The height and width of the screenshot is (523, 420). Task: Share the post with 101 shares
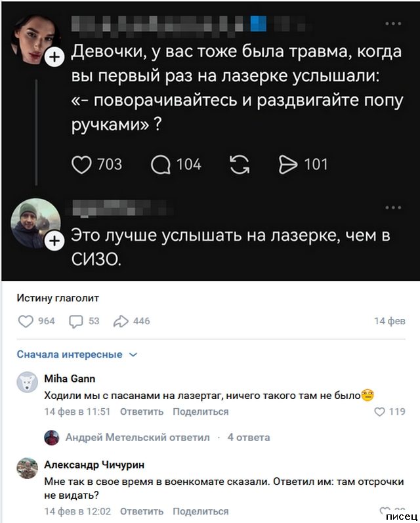[x=288, y=164]
